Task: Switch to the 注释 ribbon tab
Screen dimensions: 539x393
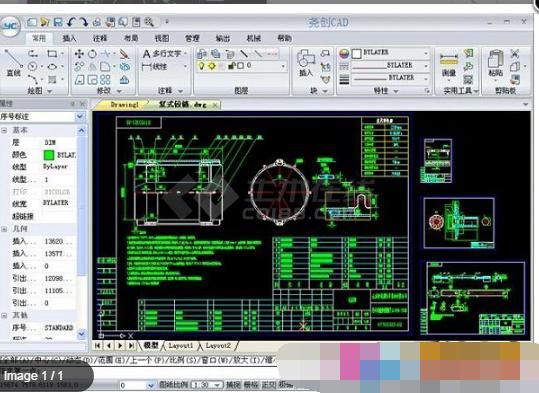Action: [x=100, y=38]
